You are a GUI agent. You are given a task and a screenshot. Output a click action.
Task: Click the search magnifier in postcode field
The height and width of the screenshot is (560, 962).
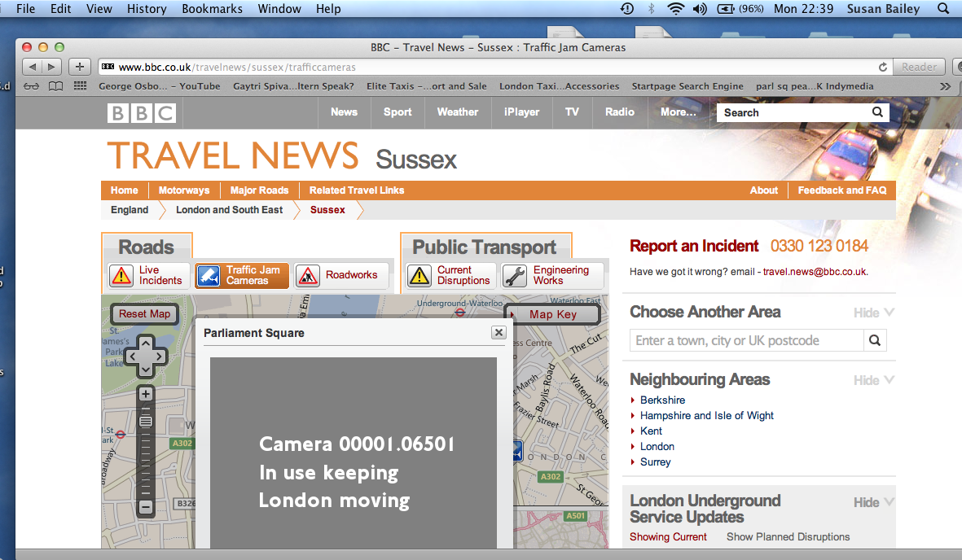(874, 340)
